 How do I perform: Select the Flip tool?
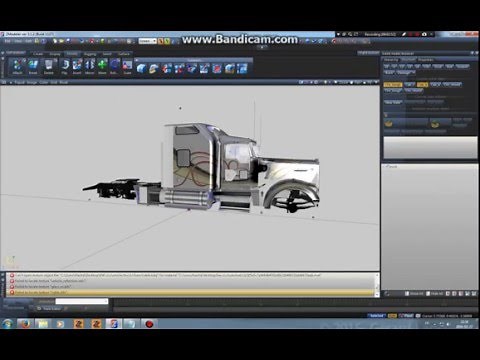65,66
